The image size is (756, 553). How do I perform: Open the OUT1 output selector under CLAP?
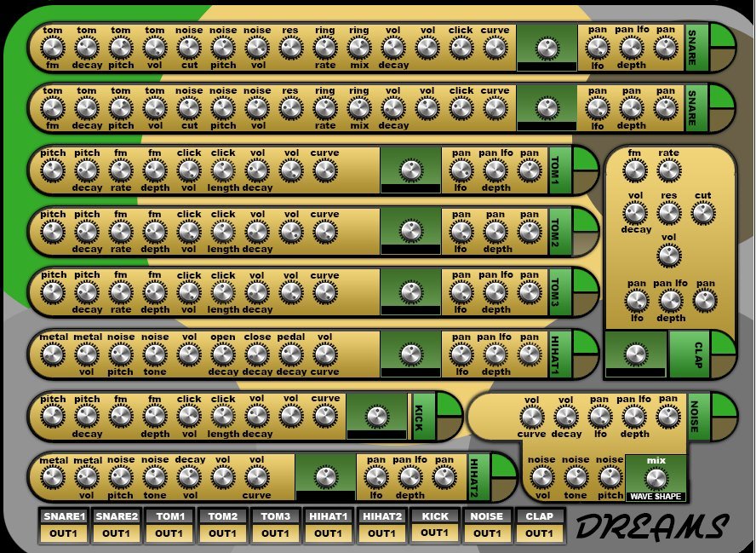[539, 533]
